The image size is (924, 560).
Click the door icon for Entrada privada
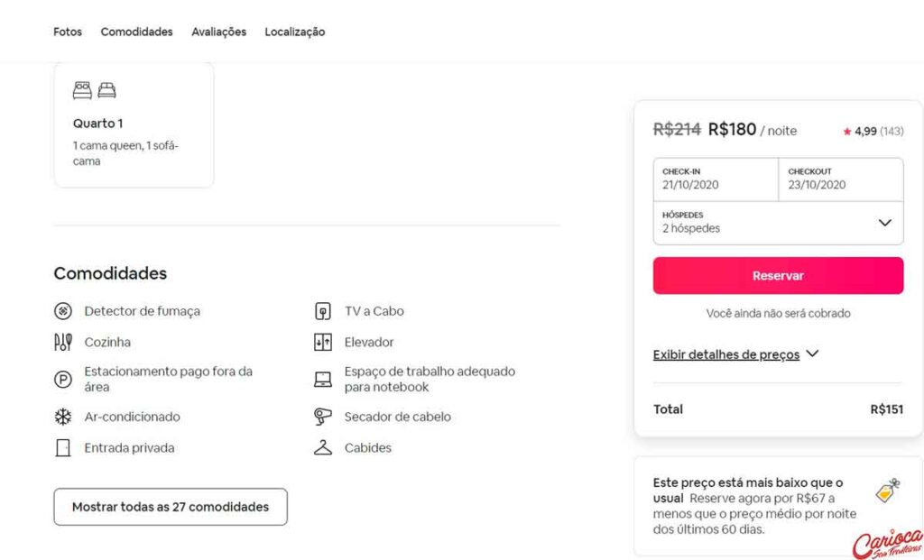[x=63, y=448]
